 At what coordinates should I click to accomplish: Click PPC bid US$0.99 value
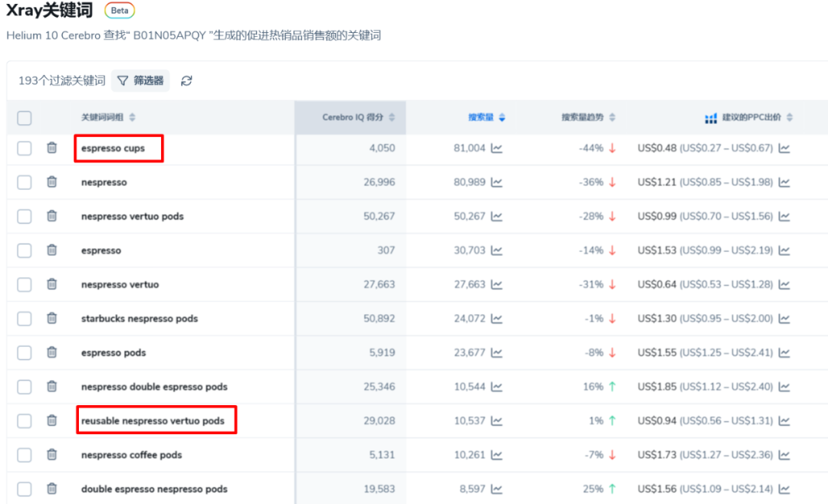coord(657,216)
